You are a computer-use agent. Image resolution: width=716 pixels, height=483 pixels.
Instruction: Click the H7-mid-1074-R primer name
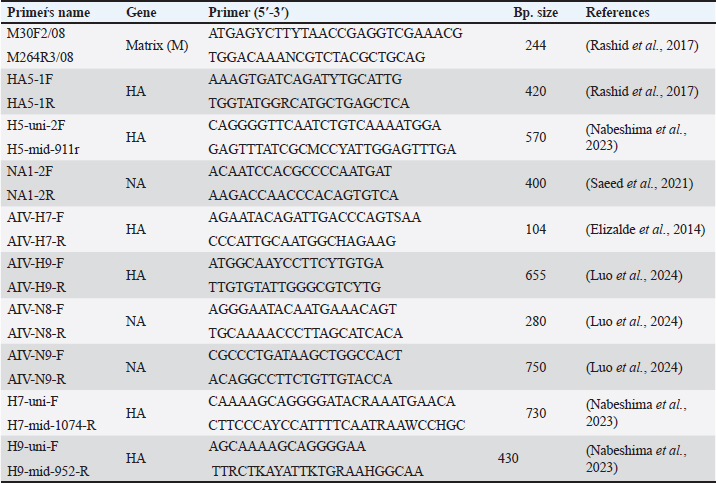[x=52, y=425]
